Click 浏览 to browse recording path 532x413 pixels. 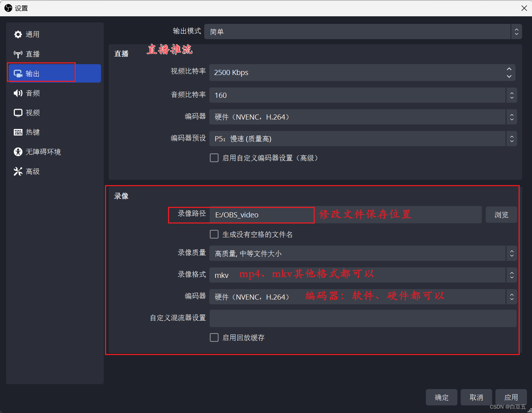click(x=501, y=215)
